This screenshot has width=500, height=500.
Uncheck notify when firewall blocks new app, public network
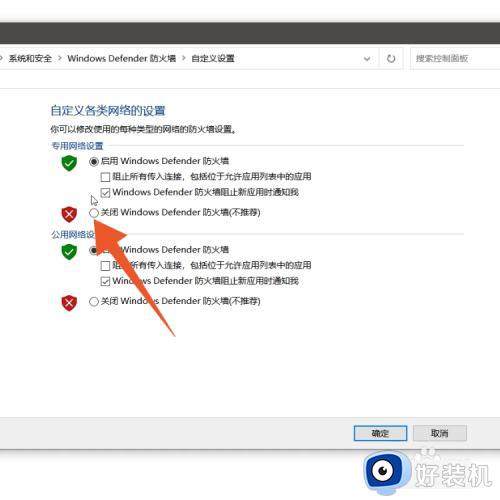click(x=105, y=281)
